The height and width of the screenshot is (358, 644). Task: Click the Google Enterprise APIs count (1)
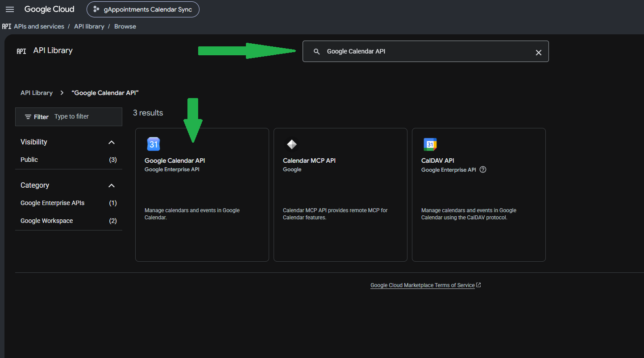[113, 203]
